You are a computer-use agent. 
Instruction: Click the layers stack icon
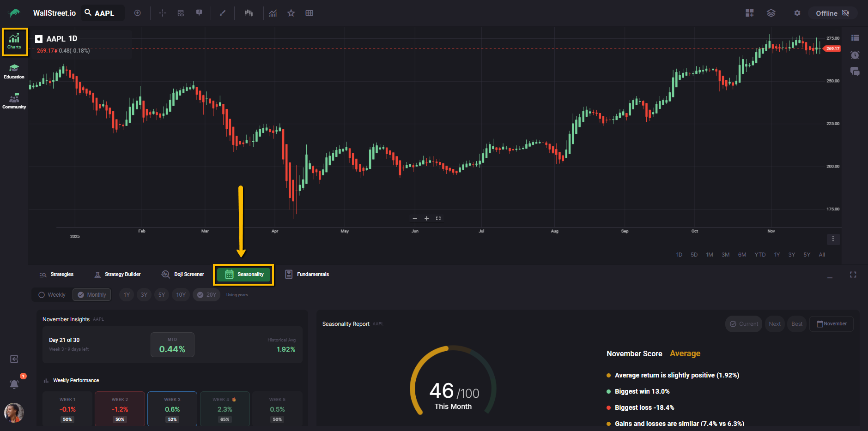coord(771,13)
